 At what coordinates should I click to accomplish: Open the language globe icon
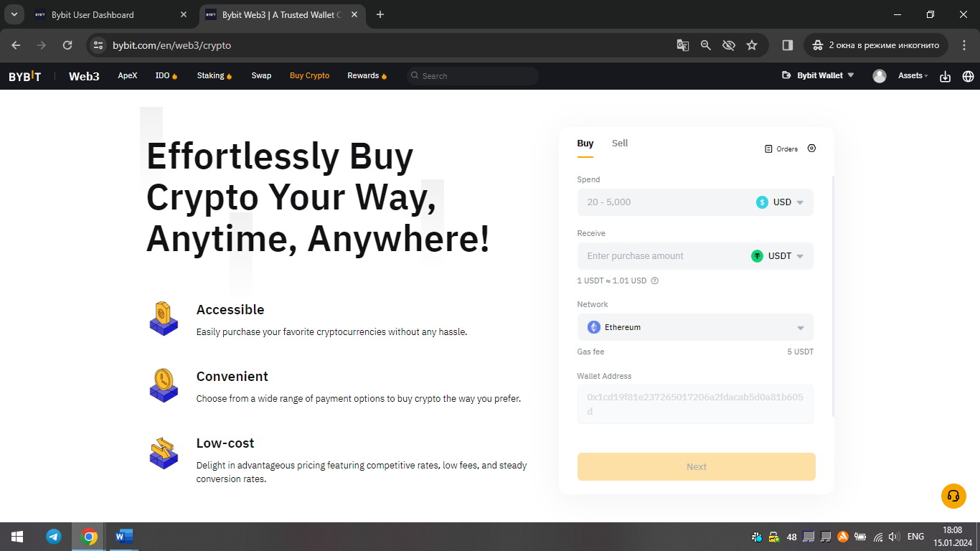pos(968,76)
